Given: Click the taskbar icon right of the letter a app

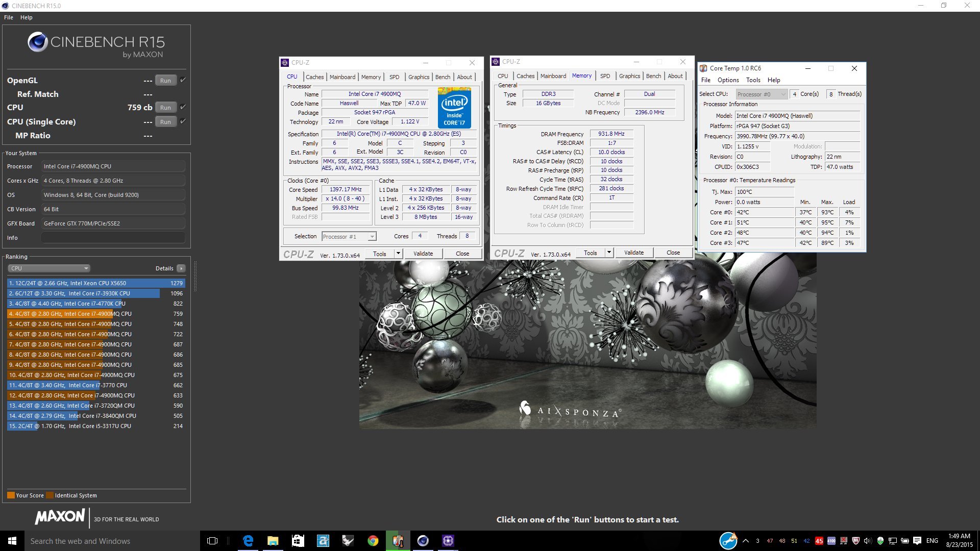Looking at the screenshot, I should (x=348, y=541).
